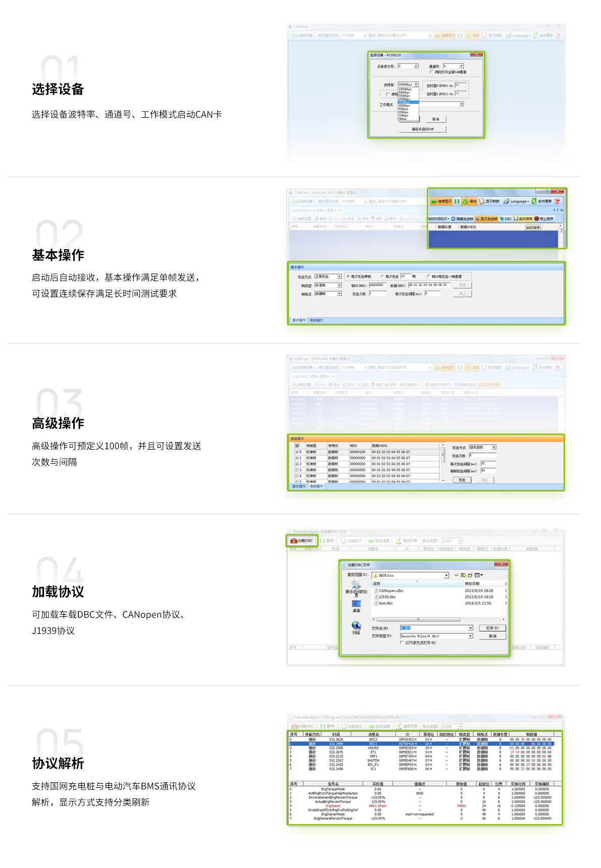
Task: Click 桌面 in the file dialog sidebar
Action: [357, 607]
